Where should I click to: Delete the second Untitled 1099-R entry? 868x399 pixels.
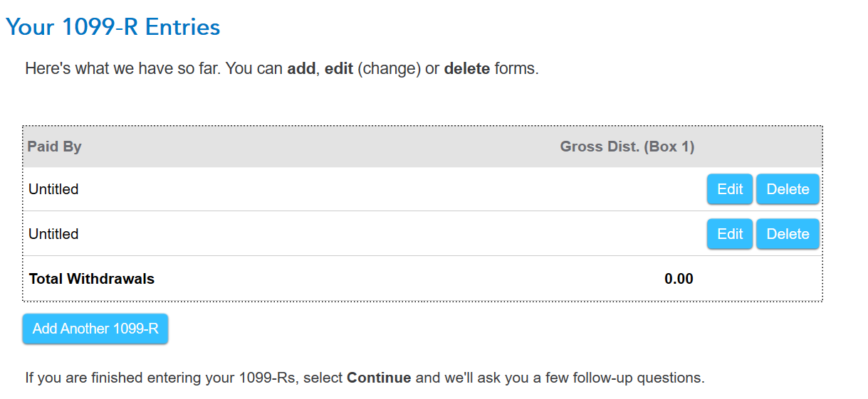pyautogui.click(x=788, y=234)
